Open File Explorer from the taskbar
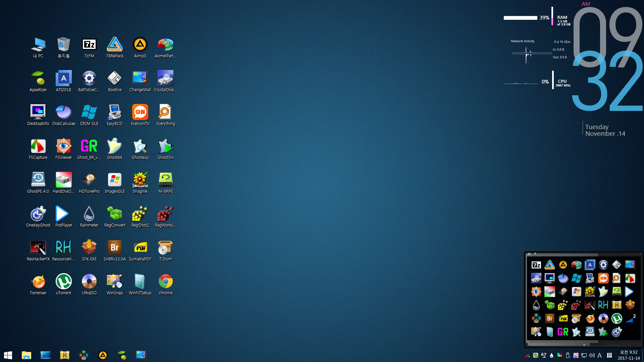644x362 pixels. [26, 355]
